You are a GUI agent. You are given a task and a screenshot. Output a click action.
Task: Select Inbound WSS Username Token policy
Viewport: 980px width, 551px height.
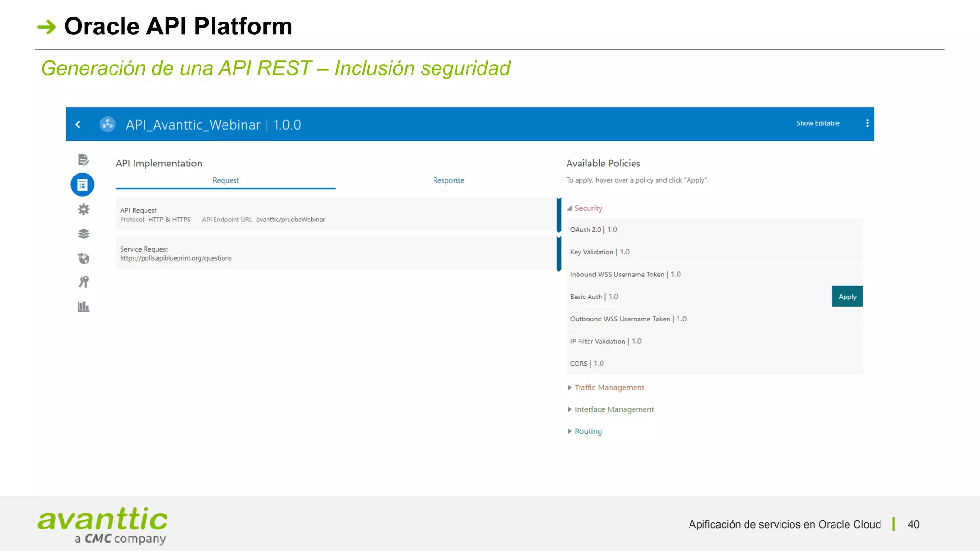pos(714,274)
